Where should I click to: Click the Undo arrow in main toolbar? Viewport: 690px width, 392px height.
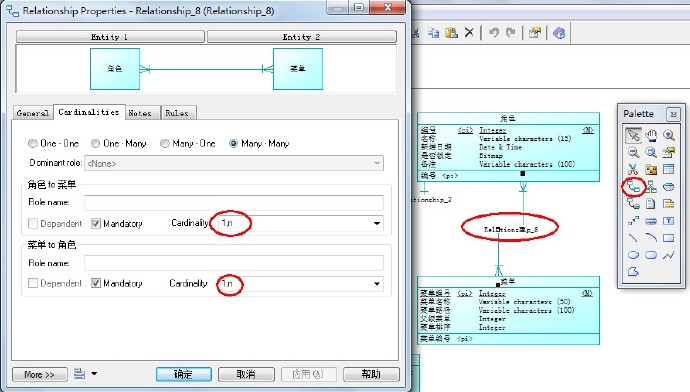pos(494,33)
